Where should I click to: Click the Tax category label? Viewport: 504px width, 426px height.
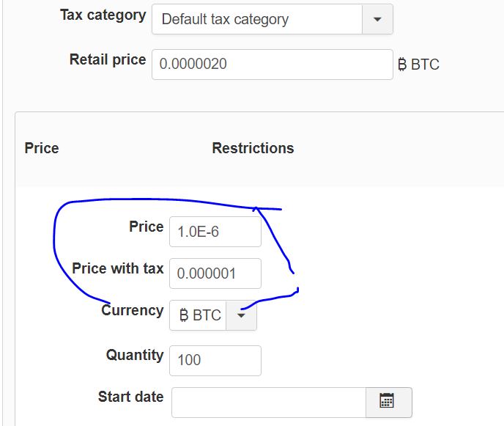103,15
